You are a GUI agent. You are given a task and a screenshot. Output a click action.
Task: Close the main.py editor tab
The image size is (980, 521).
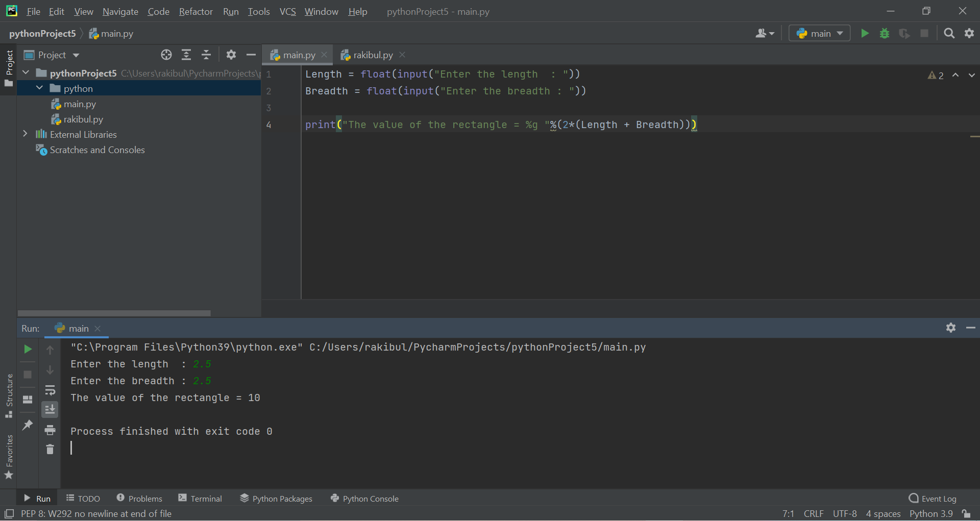pyautogui.click(x=324, y=55)
